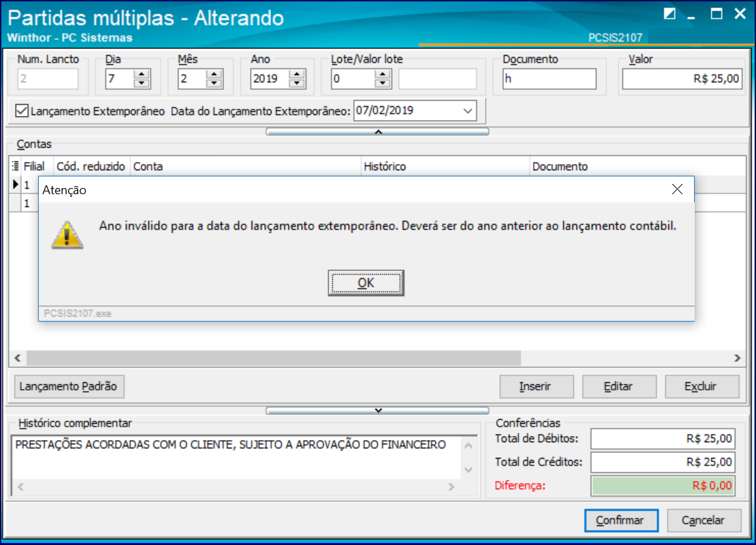Screen dimensions: 756x545
Task: Click the Cód. reduzido column header
Action: point(91,166)
